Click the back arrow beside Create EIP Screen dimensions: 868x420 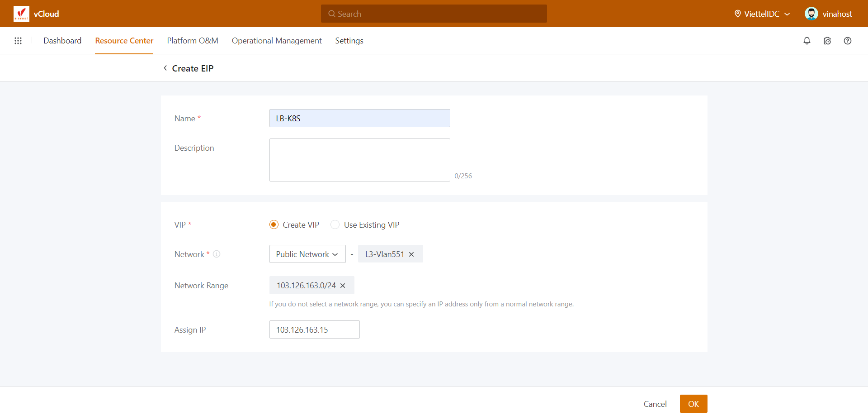(x=165, y=68)
